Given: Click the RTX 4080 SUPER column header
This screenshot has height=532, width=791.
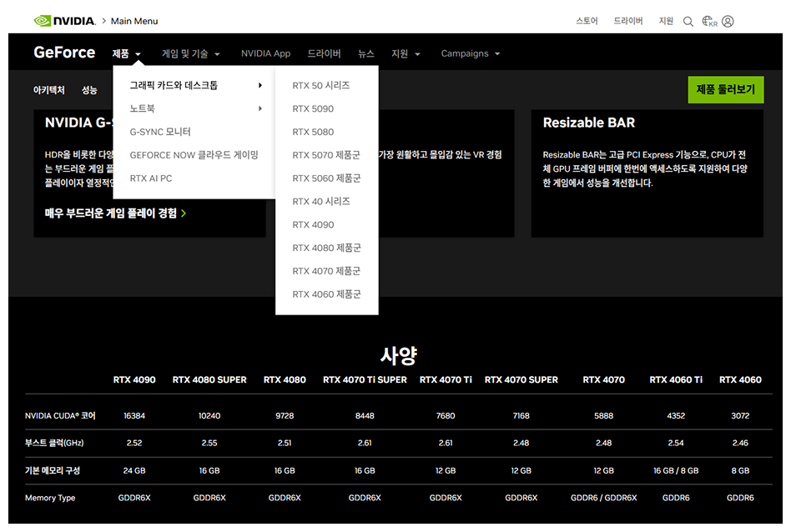Looking at the screenshot, I should click(x=209, y=379).
